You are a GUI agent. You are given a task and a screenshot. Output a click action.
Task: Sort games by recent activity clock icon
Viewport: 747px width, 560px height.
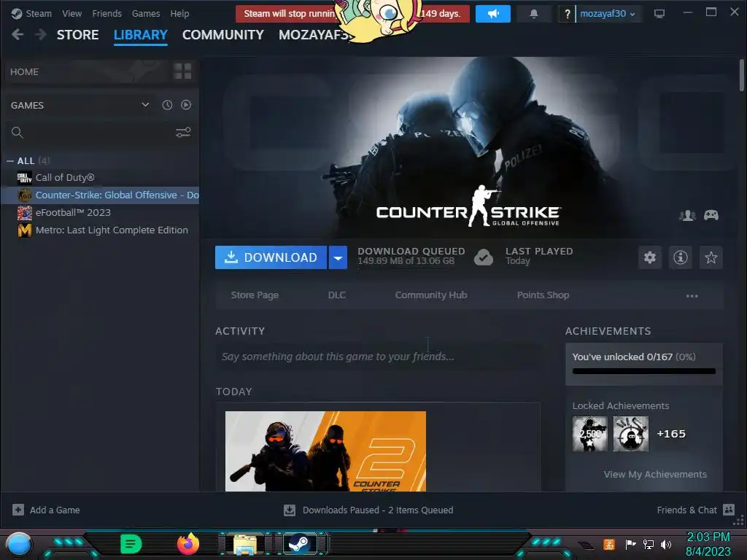[167, 105]
